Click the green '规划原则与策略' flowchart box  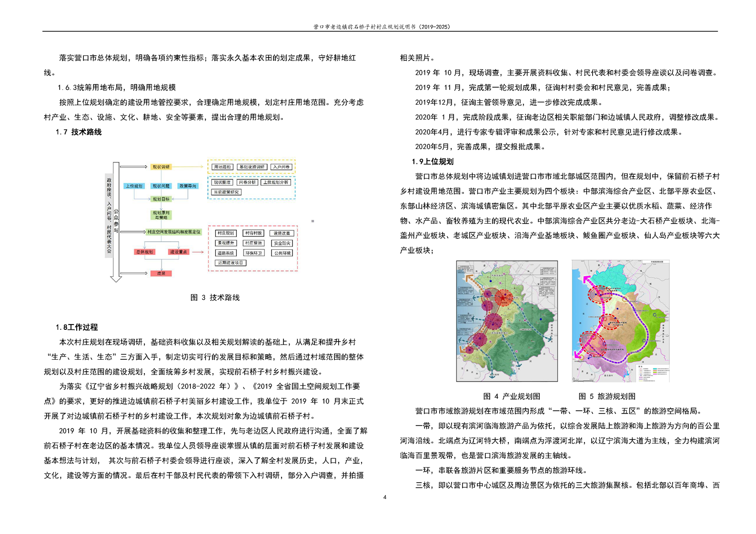(161, 215)
